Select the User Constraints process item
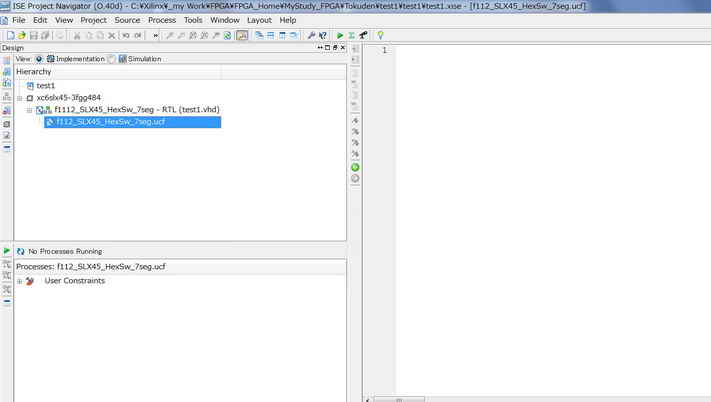 (75, 281)
